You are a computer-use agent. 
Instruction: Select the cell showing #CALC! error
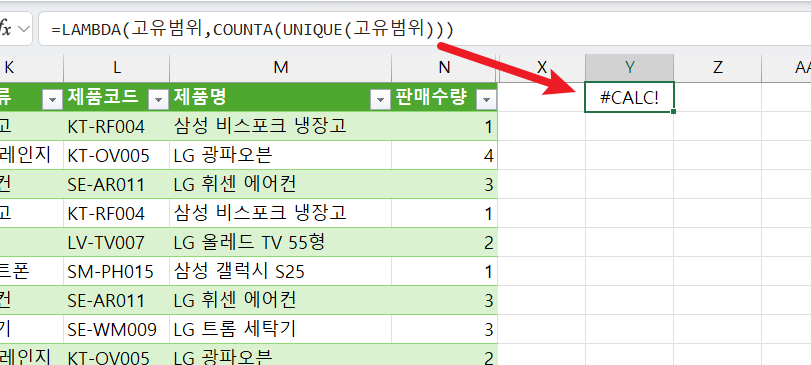pyautogui.click(x=629, y=97)
